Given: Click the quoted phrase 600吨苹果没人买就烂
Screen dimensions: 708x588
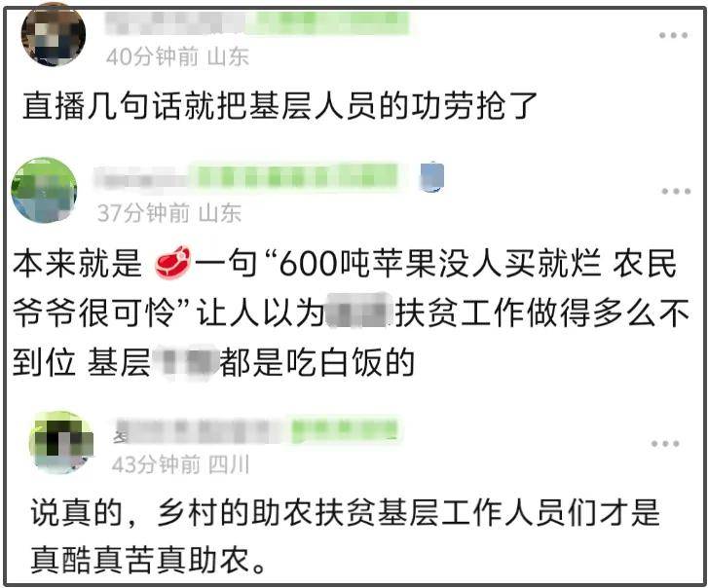Looking at the screenshot, I should pyautogui.click(x=440, y=264).
